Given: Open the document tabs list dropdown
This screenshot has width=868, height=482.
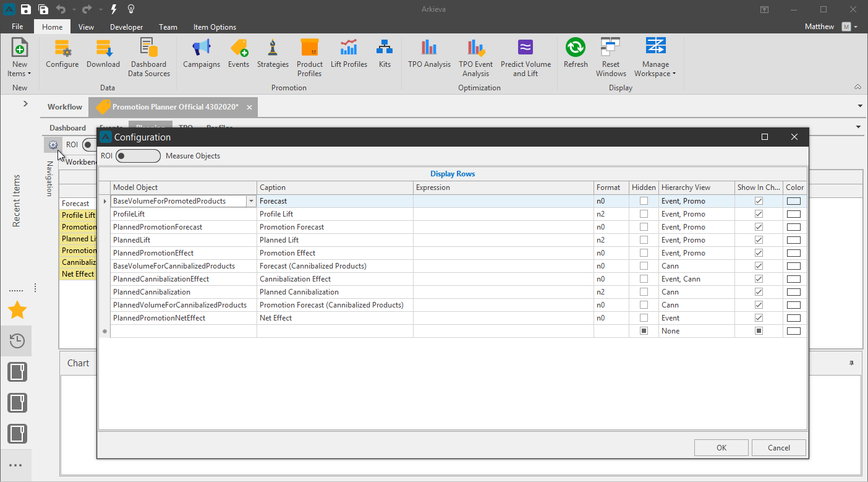Looking at the screenshot, I should (x=860, y=106).
